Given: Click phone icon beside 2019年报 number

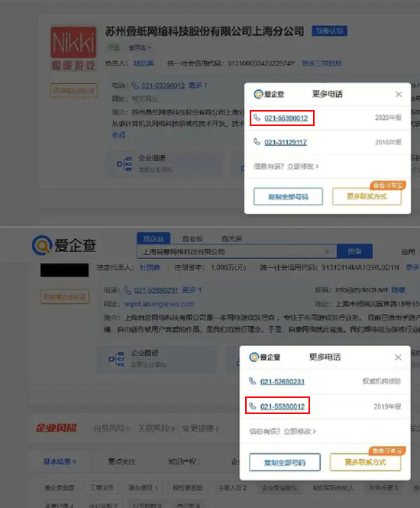Looking at the screenshot, I should click(252, 406).
